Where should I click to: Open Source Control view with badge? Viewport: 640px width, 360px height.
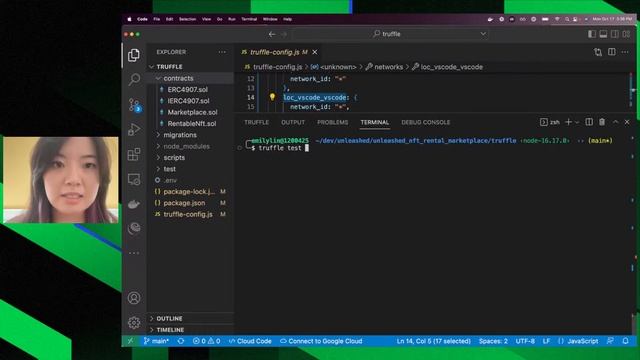(x=134, y=105)
